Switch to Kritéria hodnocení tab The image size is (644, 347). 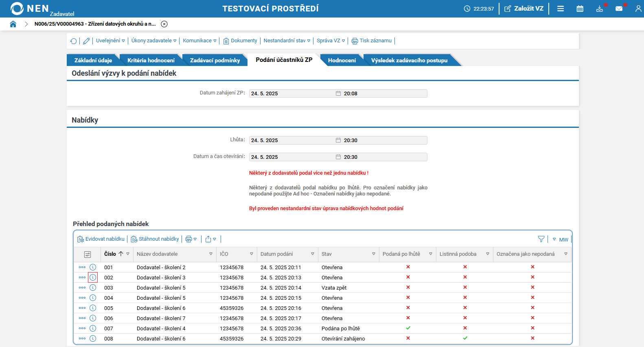pos(151,60)
